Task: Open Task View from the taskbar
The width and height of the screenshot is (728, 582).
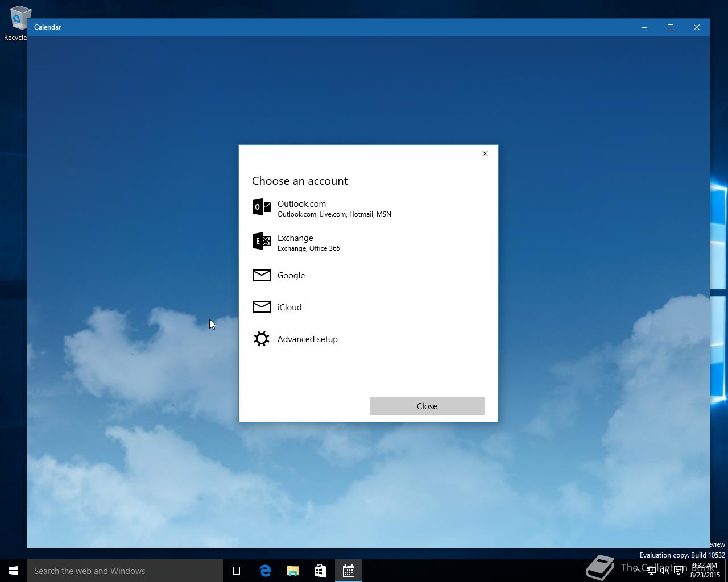Action: pos(237,571)
